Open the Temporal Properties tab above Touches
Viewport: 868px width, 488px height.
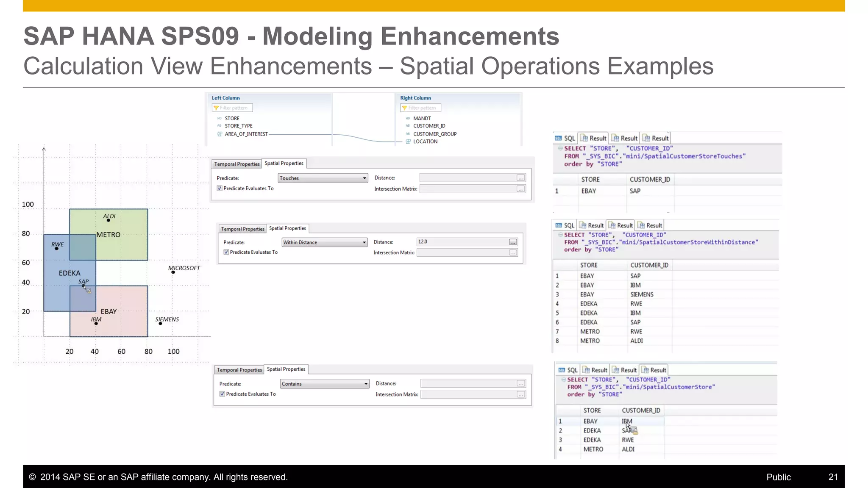click(x=236, y=164)
